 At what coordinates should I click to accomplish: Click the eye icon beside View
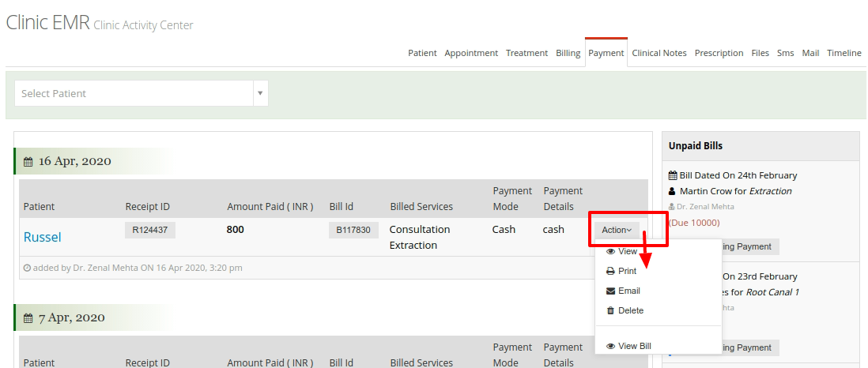(610, 252)
